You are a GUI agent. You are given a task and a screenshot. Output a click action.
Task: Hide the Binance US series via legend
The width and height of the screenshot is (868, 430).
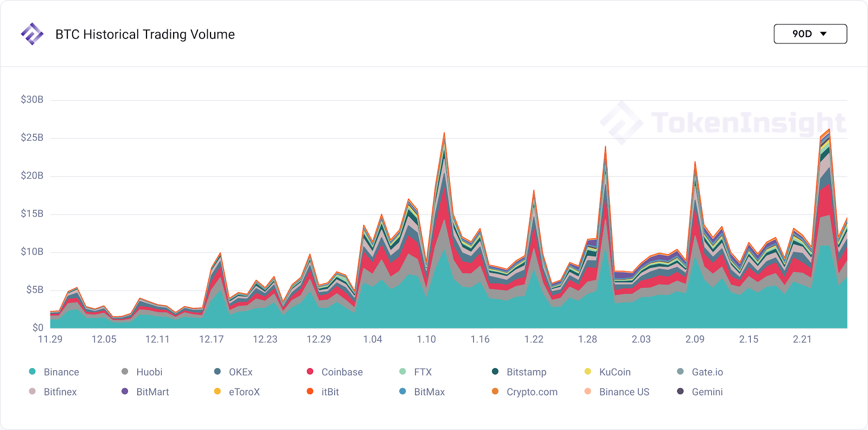click(617, 392)
